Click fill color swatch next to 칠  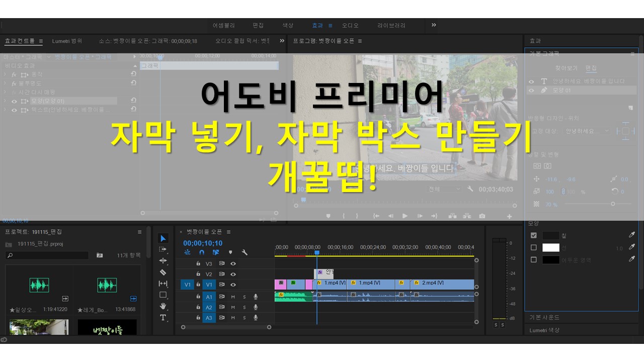tap(550, 235)
